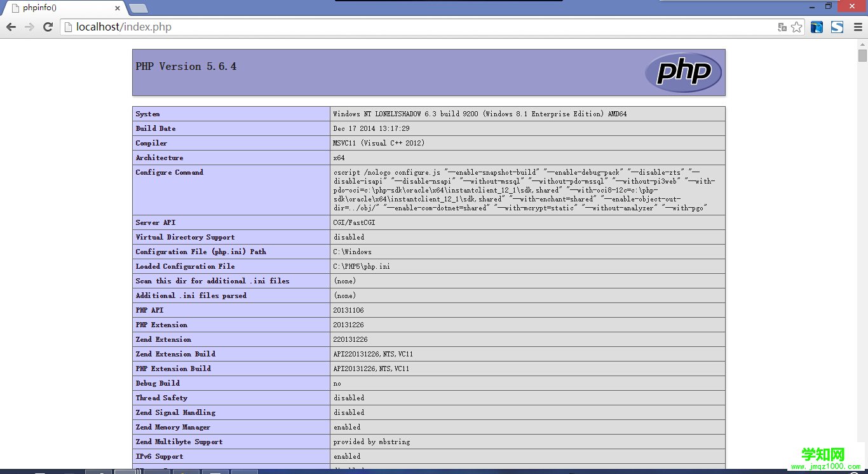Click the Build Date label
Image resolution: width=868 pixels, height=474 pixels.
(156, 128)
